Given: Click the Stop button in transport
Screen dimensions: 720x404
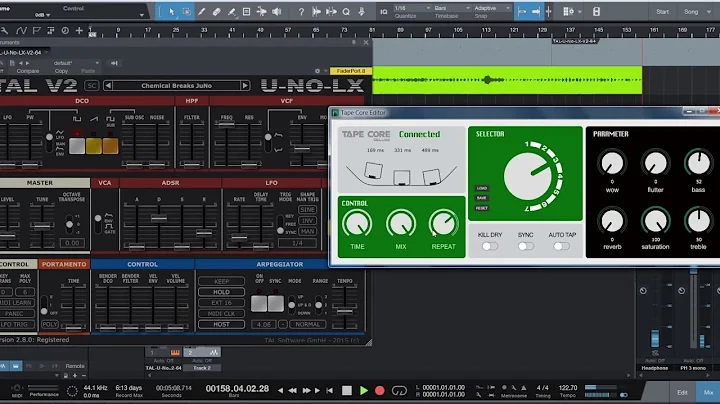Looking at the screenshot, I should click(x=347, y=390).
